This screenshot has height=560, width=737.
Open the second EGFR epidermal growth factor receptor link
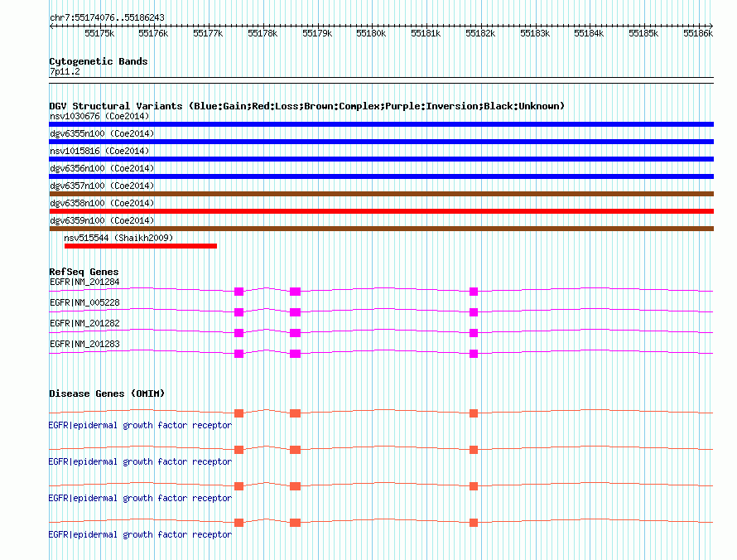click(140, 462)
